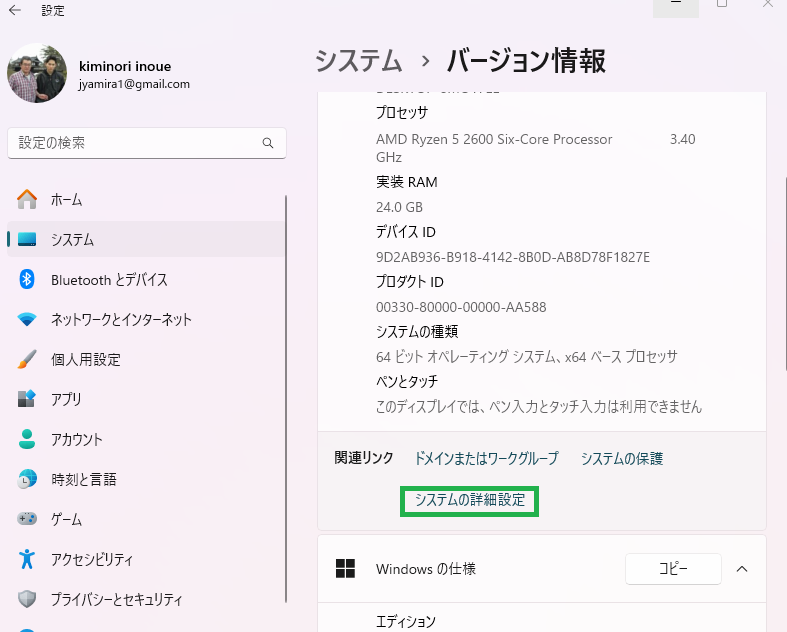
Task: Click the sidebar navigation scrollbar
Action: coord(286,399)
